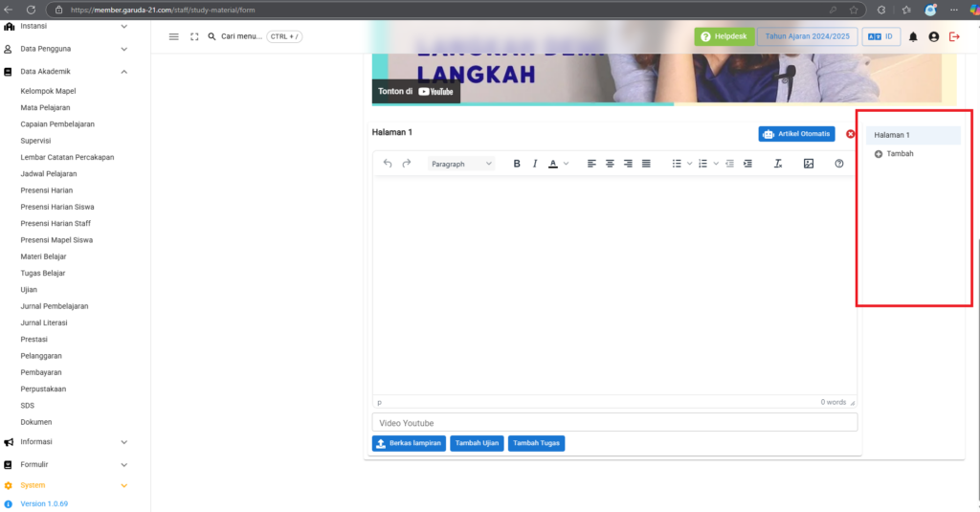This screenshot has width=980, height=512.
Task: Open Mata Pelajaran menu item
Action: (x=45, y=107)
